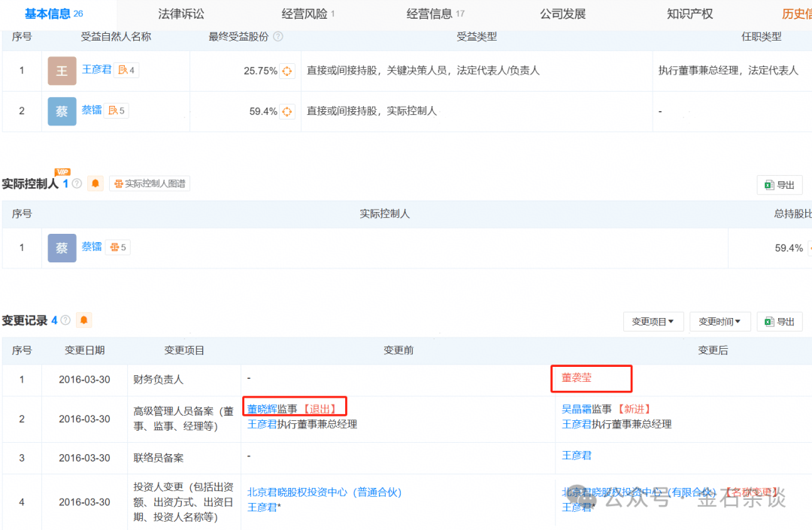Open the 实际控制人图谱 graph icon button
Screen dimensions: 812x530
tap(149, 183)
